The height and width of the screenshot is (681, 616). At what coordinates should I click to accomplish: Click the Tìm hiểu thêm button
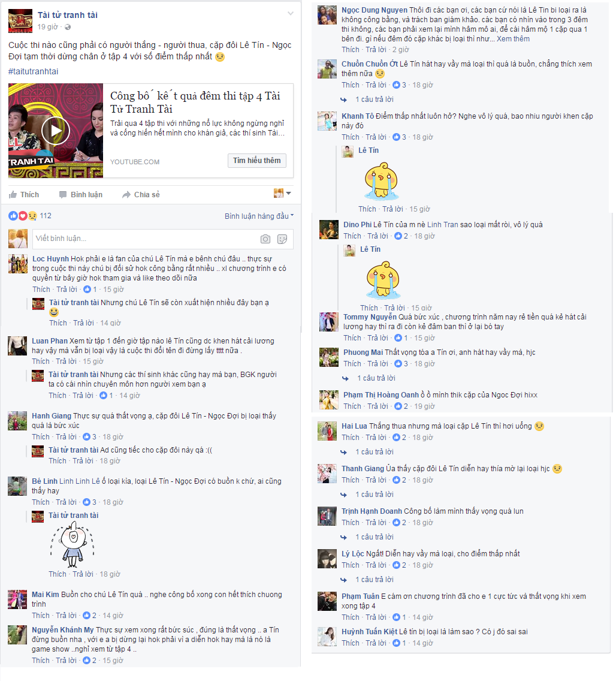coord(257,161)
